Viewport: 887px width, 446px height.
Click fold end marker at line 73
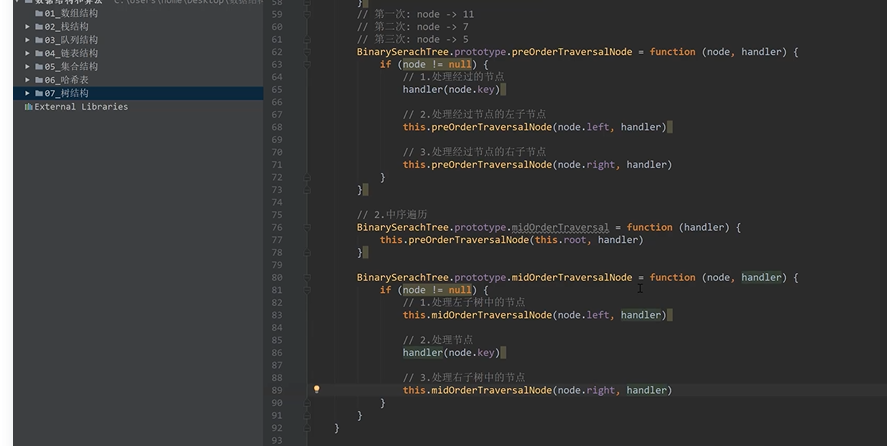tap(307, 190)
